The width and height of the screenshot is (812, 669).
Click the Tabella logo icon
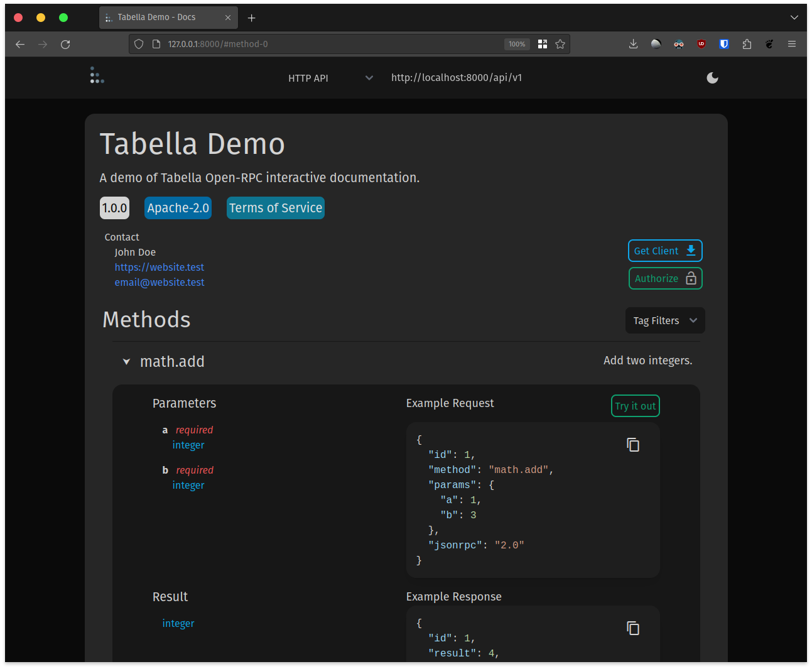tap(97, 75)
